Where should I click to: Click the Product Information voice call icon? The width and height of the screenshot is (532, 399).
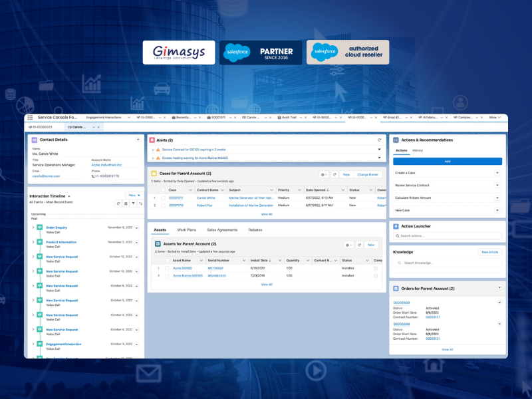(40, 242)
